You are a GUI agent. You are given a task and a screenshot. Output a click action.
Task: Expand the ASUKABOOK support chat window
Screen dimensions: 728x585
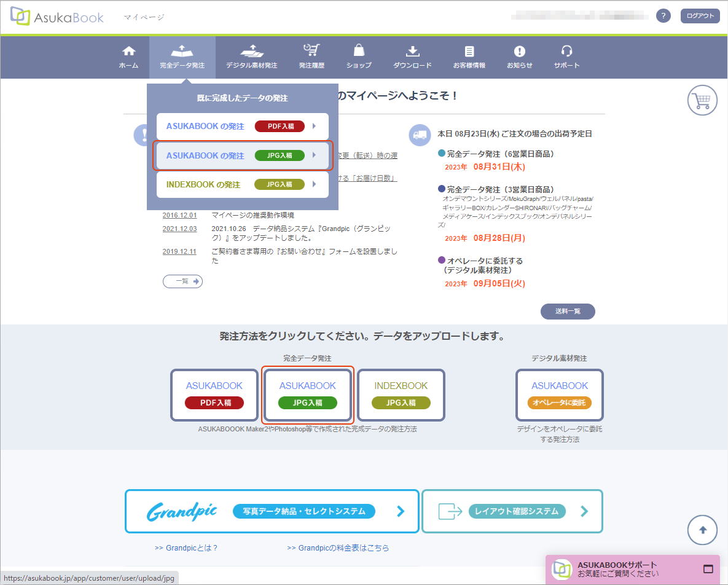coord(708,568)
